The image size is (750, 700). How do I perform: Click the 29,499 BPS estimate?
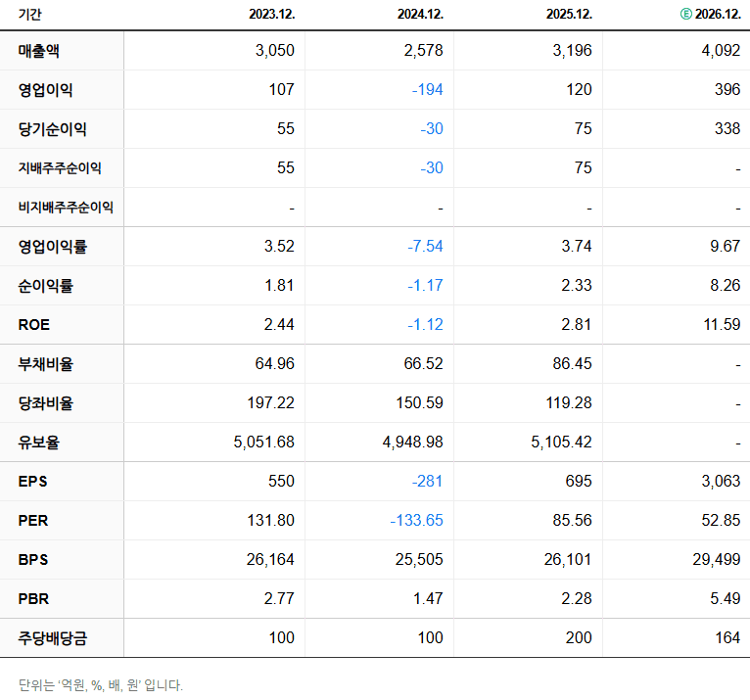tap(717, 560)
